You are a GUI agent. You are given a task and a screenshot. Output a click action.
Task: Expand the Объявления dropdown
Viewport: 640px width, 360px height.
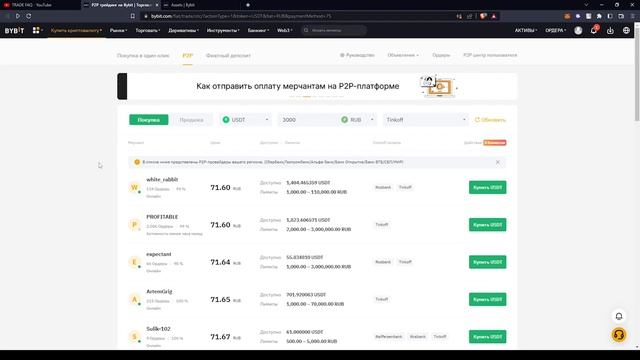click(403, 55)
